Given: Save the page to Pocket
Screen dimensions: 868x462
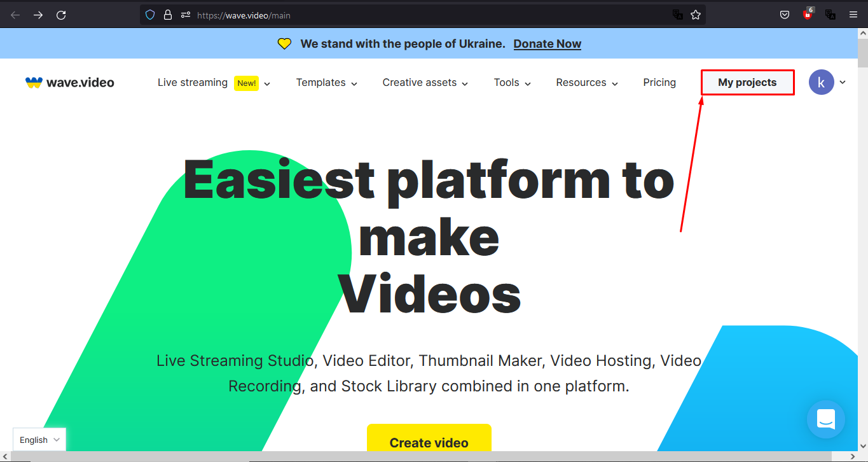Looking at the screenshot, I should coord(785,15).
